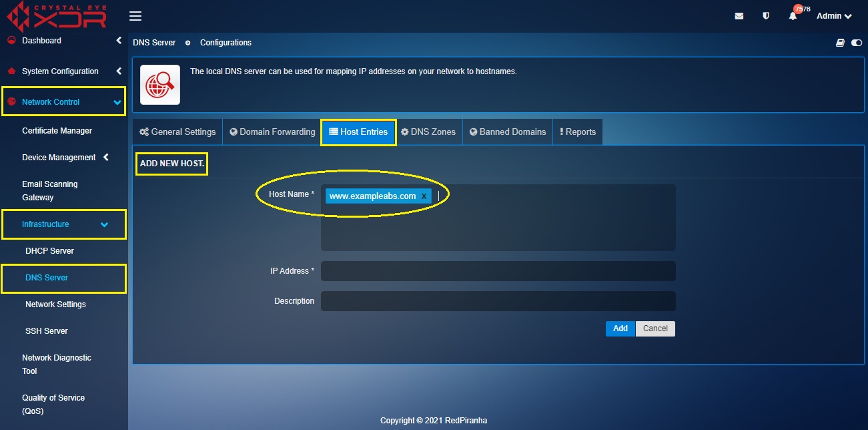Open the mail envelope icon

739,16
